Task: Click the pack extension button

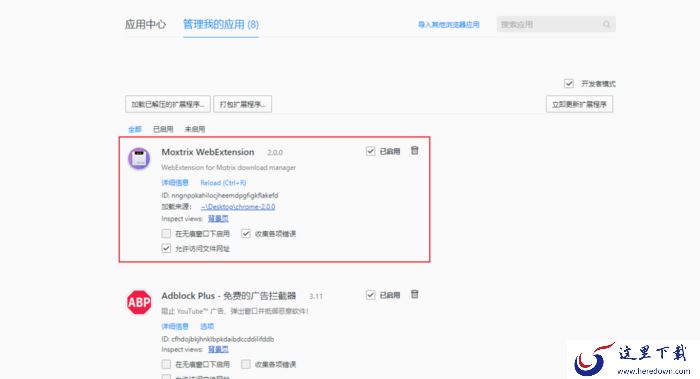Action: pos(242,104)
